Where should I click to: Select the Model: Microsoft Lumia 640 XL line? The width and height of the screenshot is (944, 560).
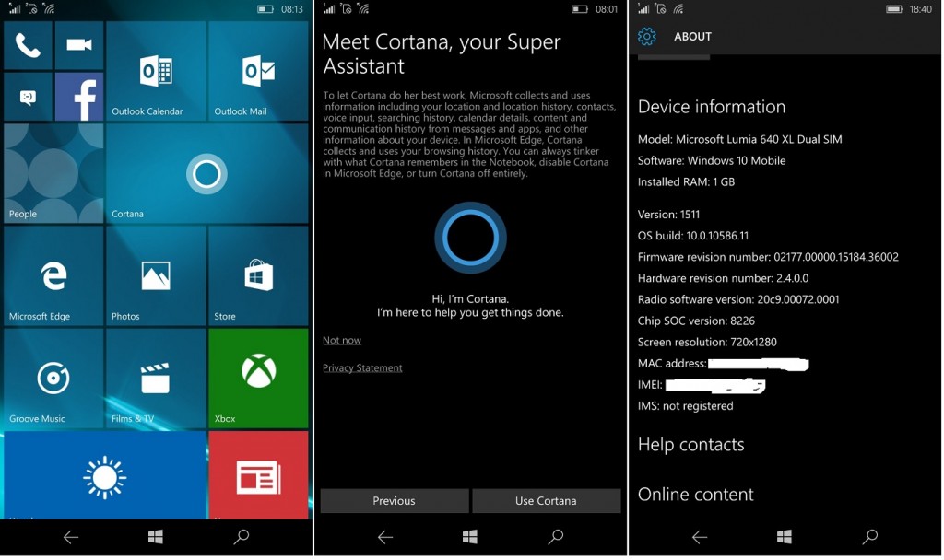(740, 139)
